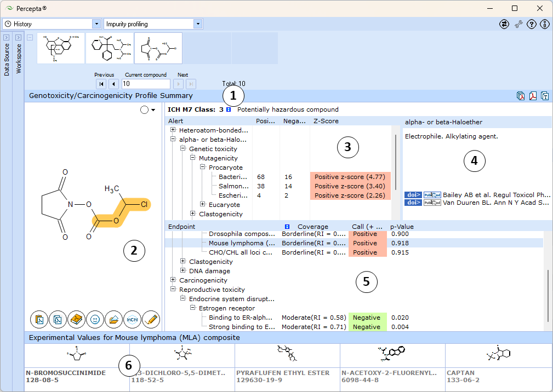Go to previous compound arrow

coord(113,84)
